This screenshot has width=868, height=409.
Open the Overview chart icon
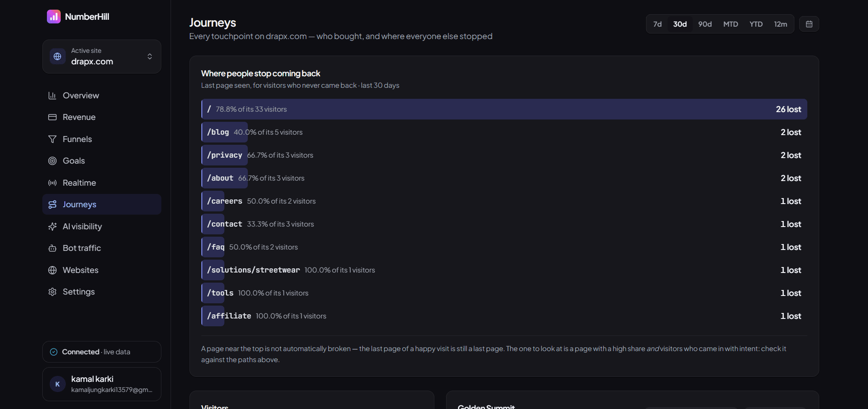click(52, 96)
